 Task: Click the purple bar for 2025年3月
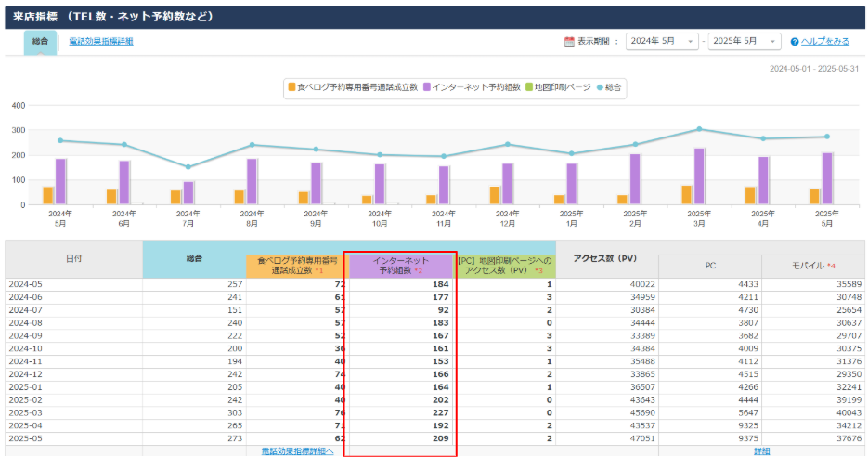pyautogui.click(x=699, y=176)
